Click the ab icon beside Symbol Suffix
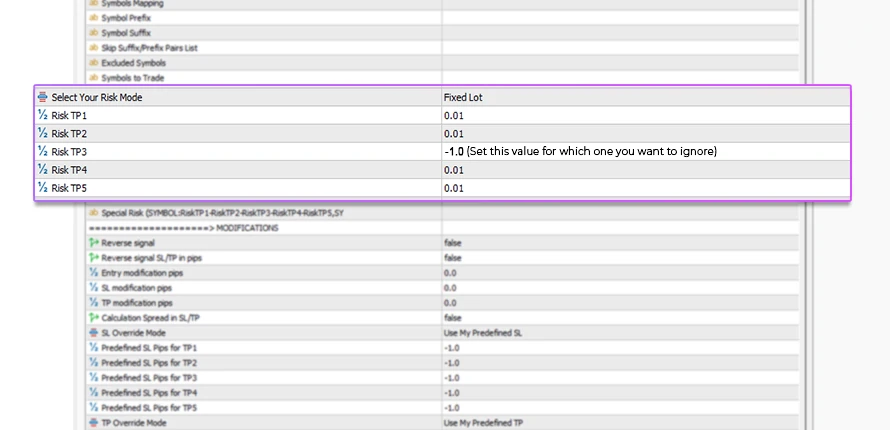 tap(94, 33)
